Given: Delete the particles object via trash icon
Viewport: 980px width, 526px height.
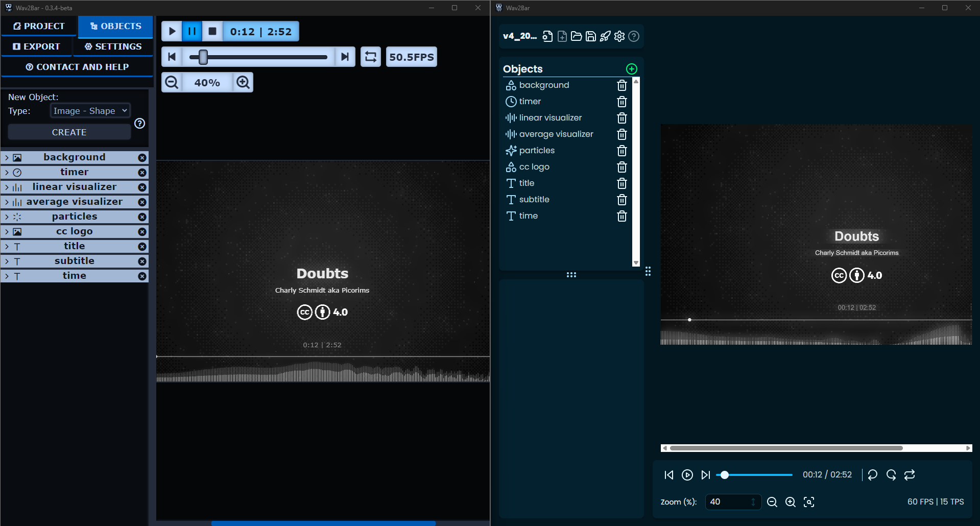Looking at the screenshot, I should [x=622, y=151].
